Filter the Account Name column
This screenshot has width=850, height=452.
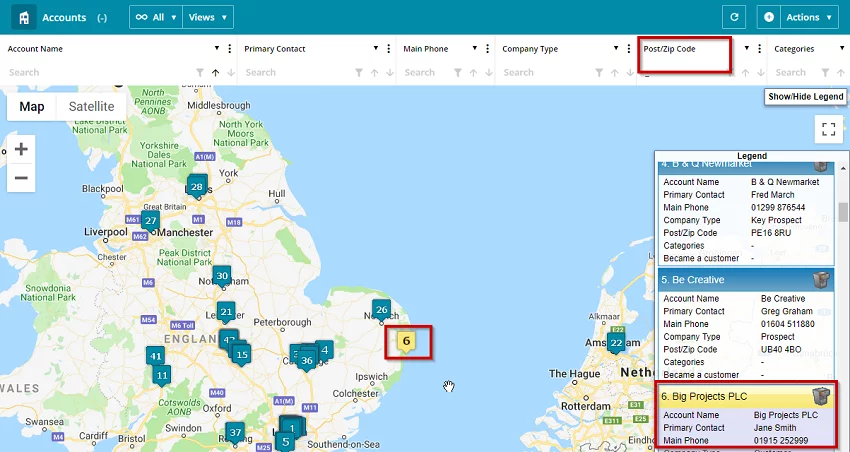click(x=200, y=73)
